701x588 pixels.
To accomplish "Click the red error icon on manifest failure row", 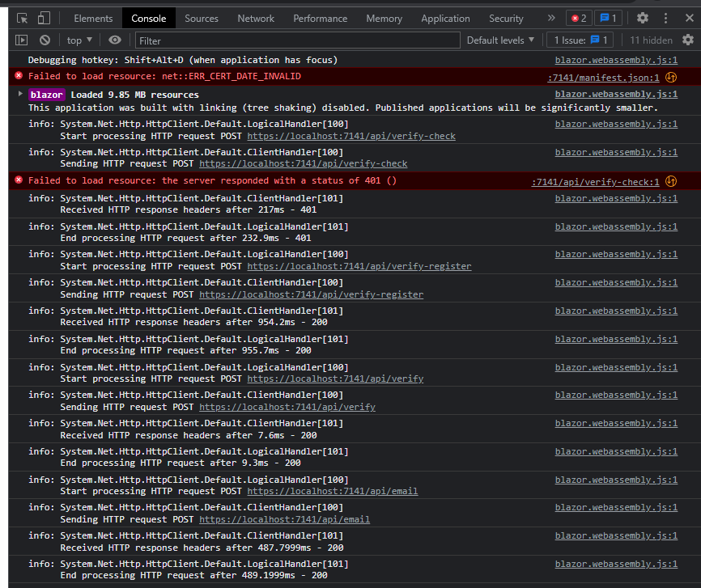I will point(19,75).
